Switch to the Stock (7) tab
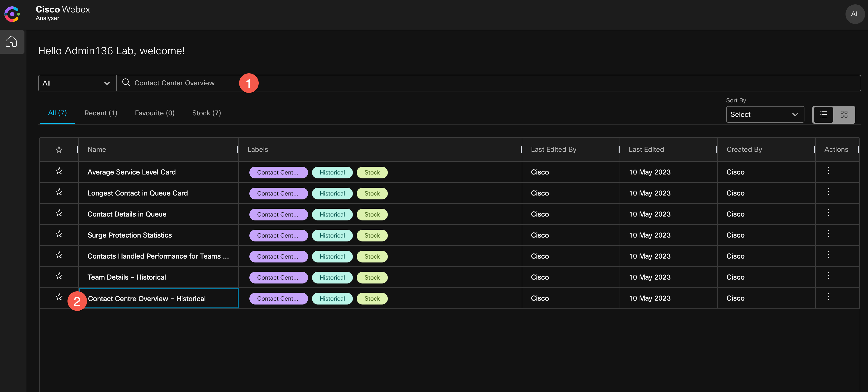 206,113
